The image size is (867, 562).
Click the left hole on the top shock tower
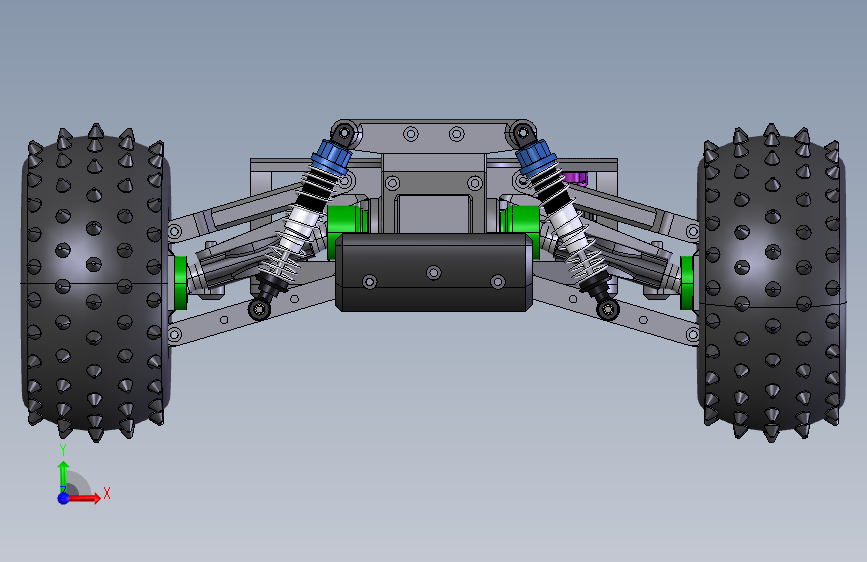tap(411, 134)
